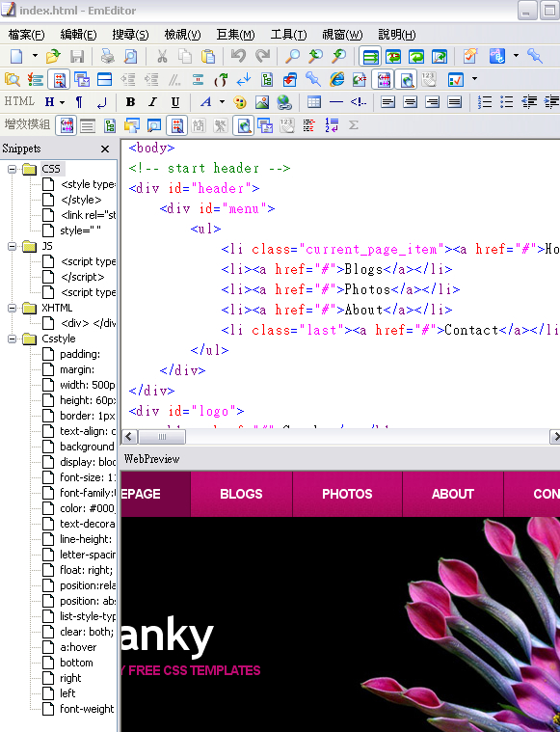Open 工具(T) menu

click(x=288, y=35)
